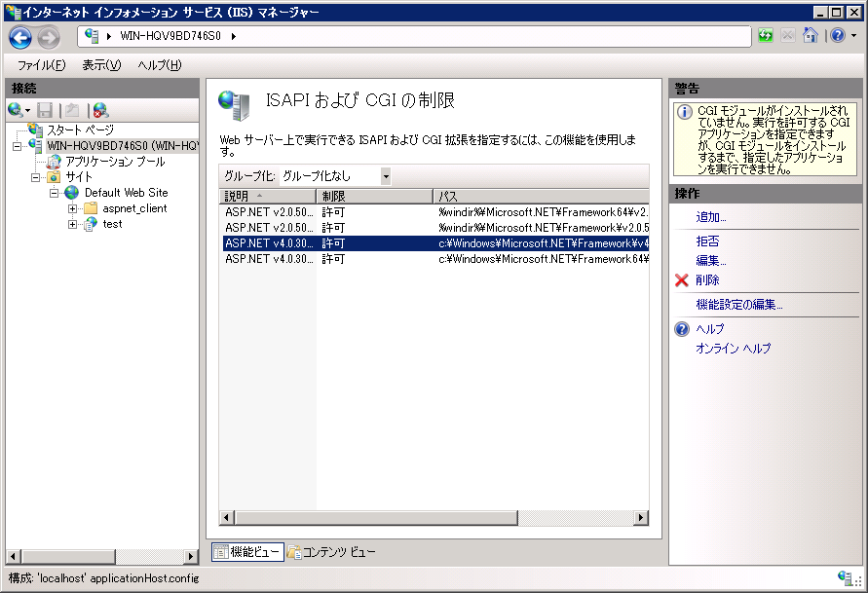Switch to the 機能ビュー tab

(x=247, y=552)
